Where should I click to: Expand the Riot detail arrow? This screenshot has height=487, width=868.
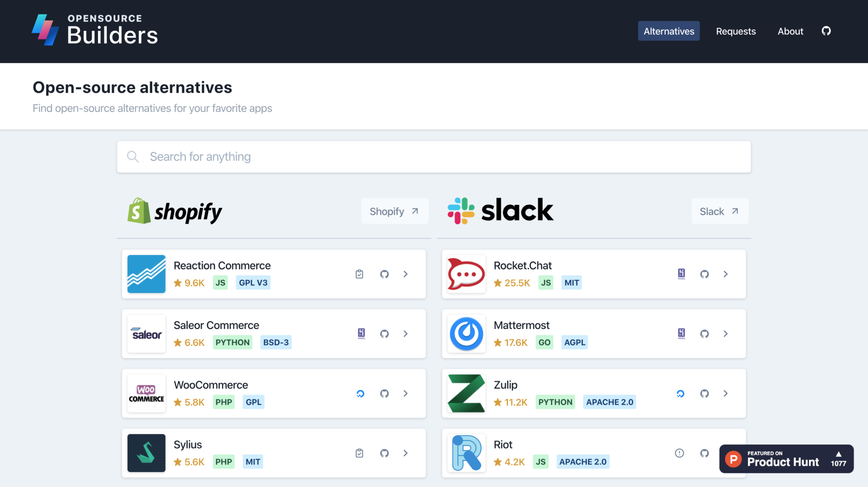click(726, 452)
